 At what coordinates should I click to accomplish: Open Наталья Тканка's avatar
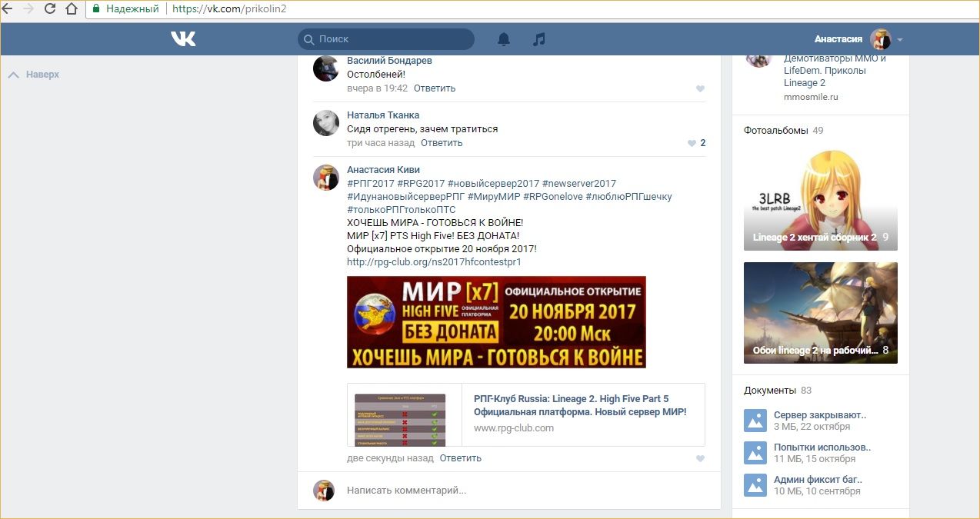[x=325, y=123]
